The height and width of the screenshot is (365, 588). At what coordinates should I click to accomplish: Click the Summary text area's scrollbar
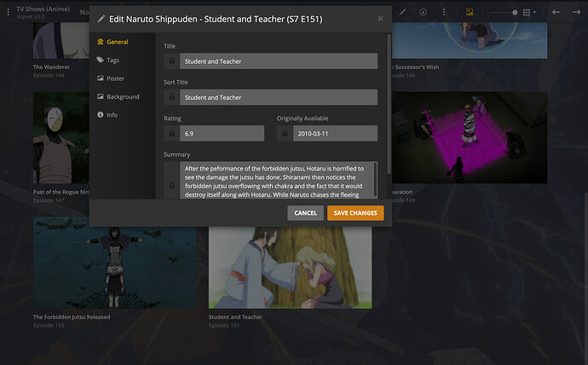pos(375,179)
